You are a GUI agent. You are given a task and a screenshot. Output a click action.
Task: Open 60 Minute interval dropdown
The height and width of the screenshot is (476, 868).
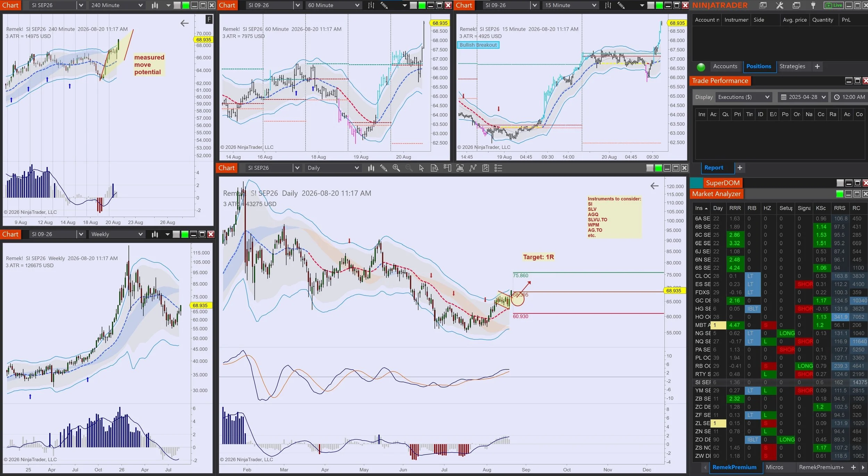334,5
